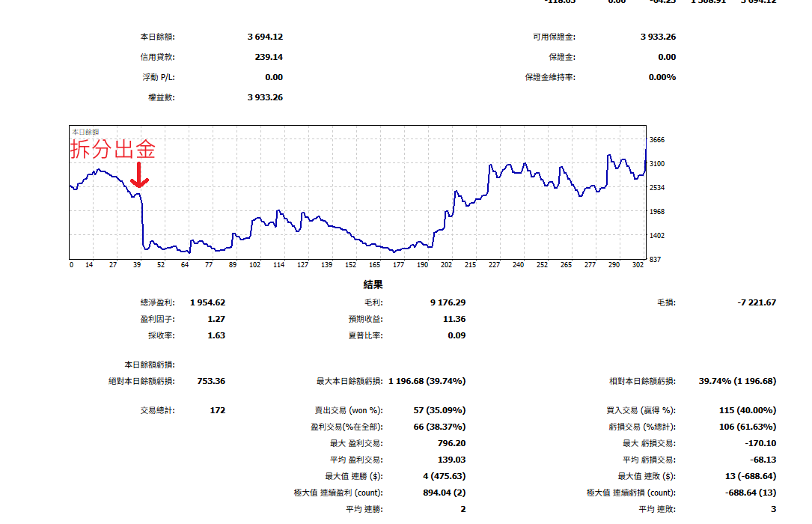Click the 最大本日餘額虧損 value 1 196.68 (39.74%)

[427, 381]
